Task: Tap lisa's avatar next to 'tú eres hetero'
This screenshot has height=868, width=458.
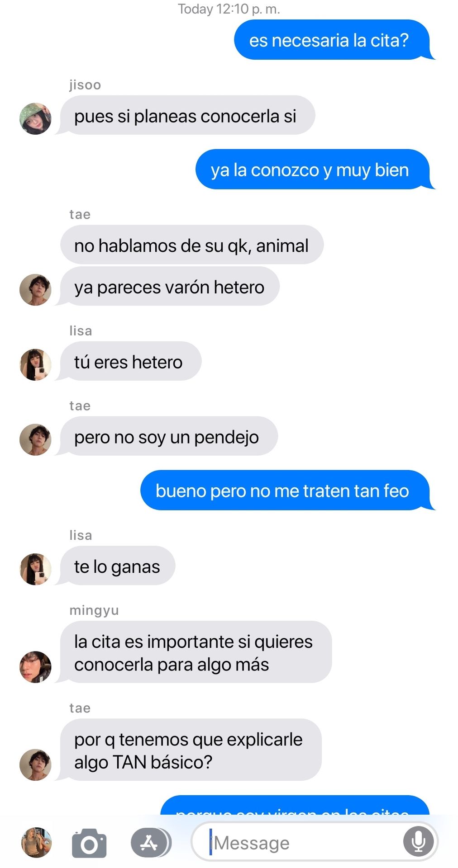Action: coord(35,364)
